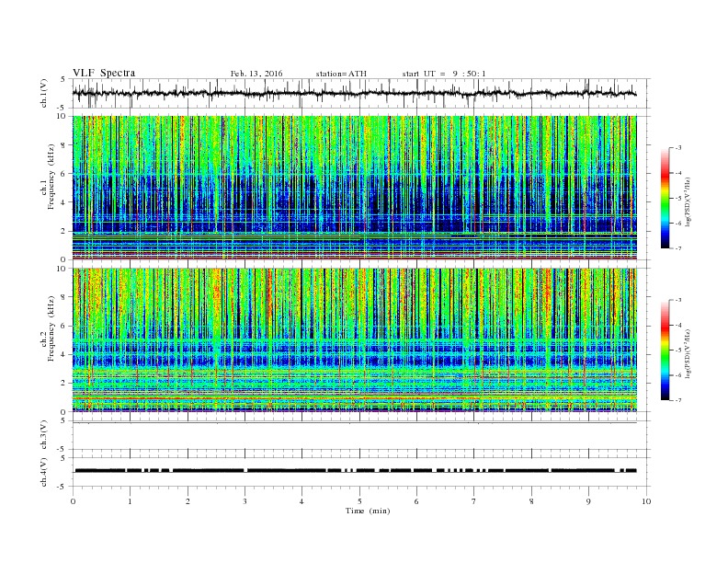Click the "8" tick on the Time axis
Screen dimensions: 728x563
(531, 501)
